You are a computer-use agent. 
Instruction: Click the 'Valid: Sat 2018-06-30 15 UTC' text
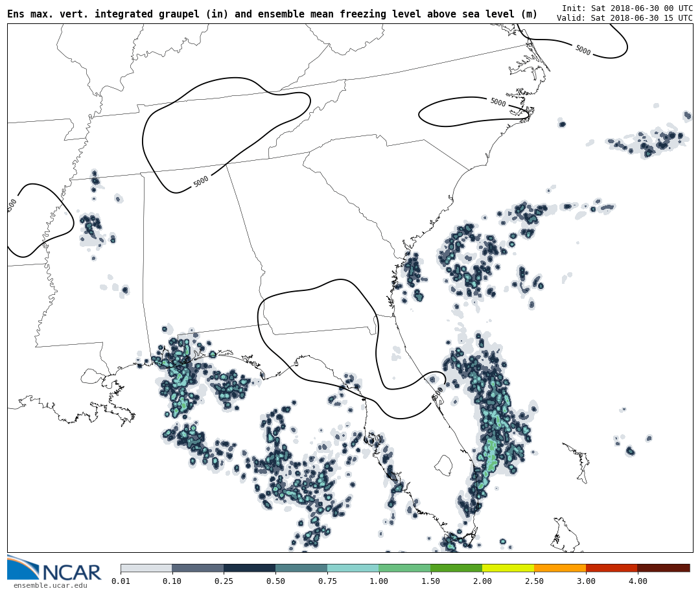625,18
